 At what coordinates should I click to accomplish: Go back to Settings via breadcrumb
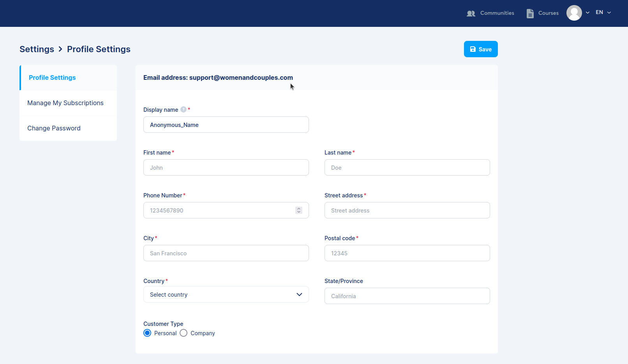click(37, 49)
